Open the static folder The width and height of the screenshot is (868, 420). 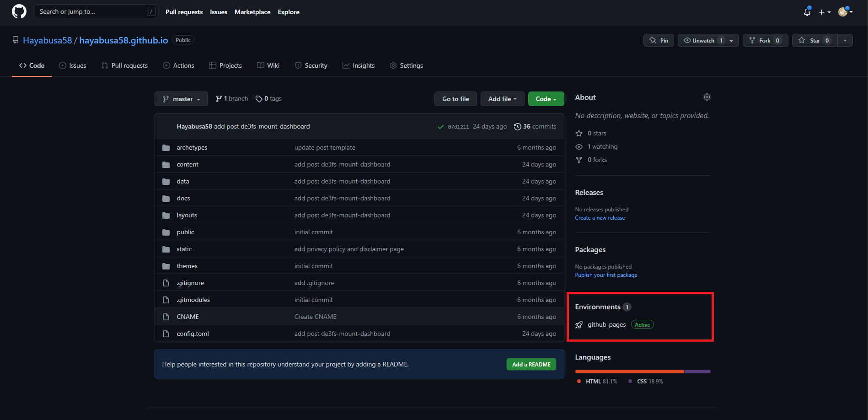coord(184,249)
